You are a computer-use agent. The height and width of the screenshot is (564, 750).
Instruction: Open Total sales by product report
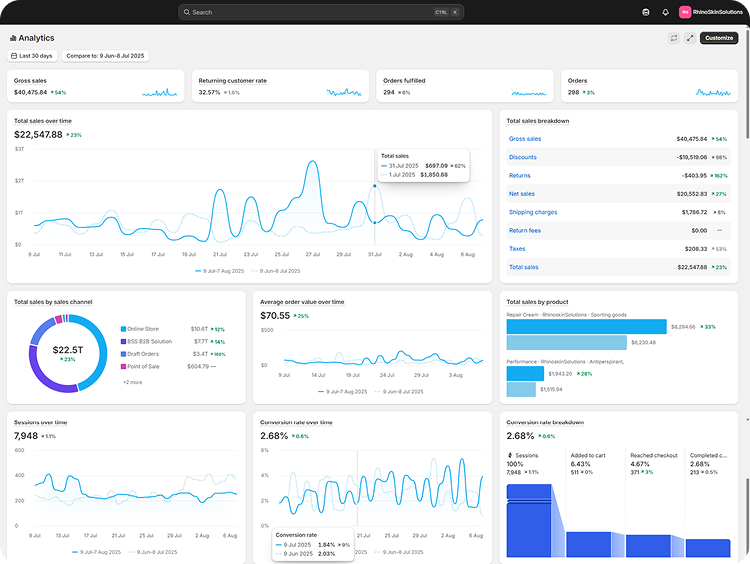pyautogui.click(x=537, y=302)
